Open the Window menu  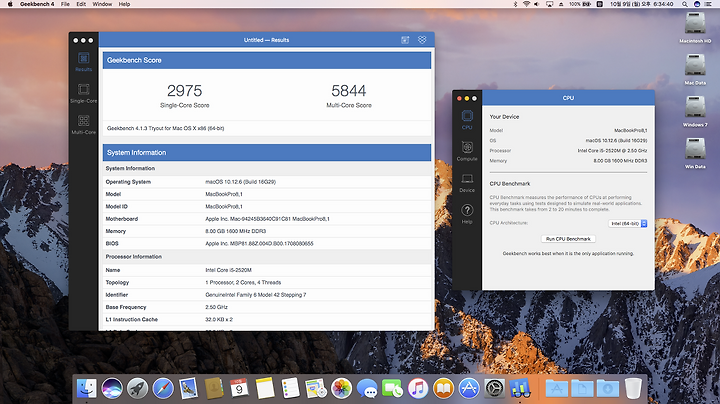[x=102, y=4]
